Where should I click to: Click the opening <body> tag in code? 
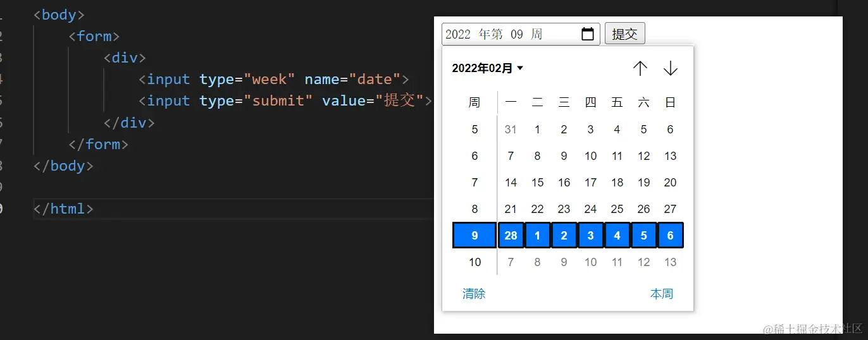tap(59, 15)
